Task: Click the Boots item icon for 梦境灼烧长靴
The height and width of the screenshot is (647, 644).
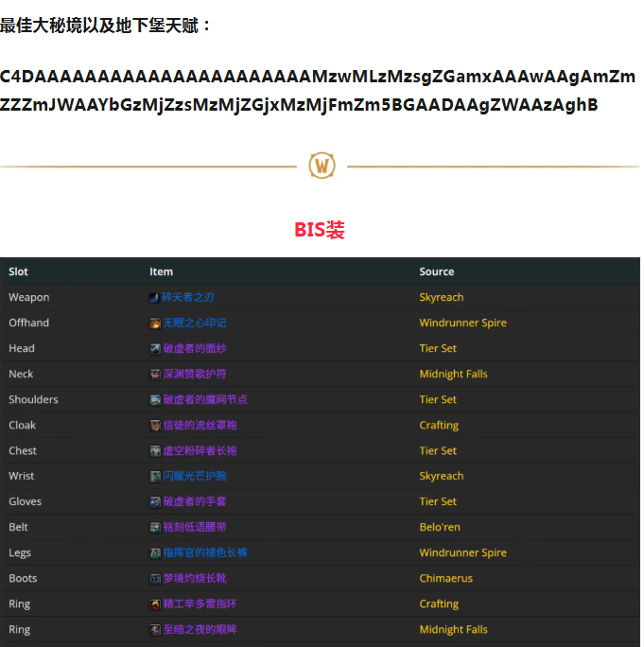Action: (x=154, y=578)
